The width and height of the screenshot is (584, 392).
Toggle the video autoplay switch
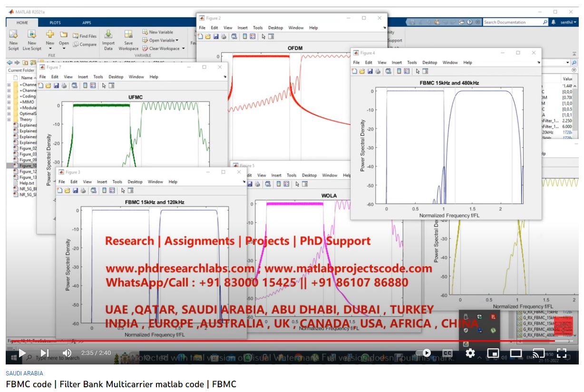tap(425, 353)
